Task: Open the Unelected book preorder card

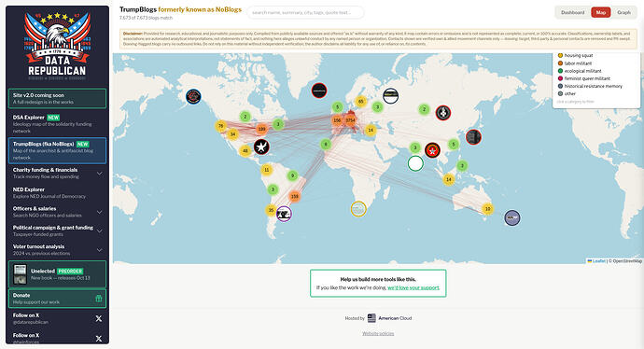Action: [x=57, y=274]
